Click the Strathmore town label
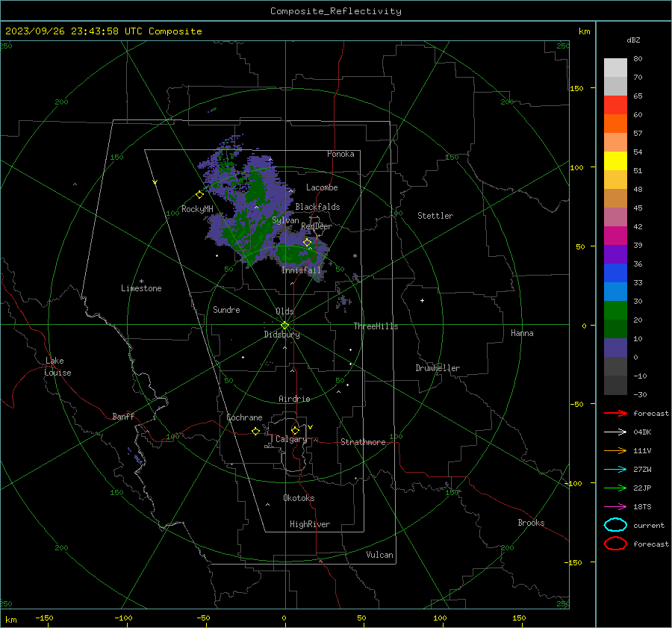Viewport: 672px width, 628px height. coord(364,442)
